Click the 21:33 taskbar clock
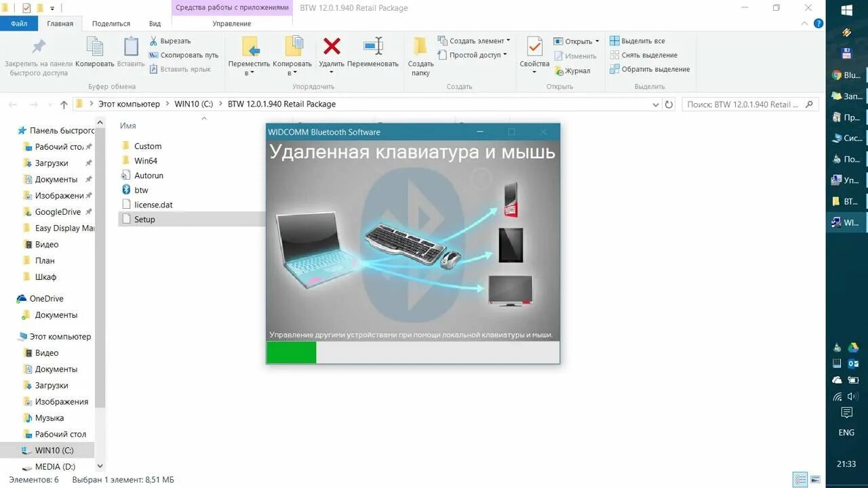This screenshot has width=868, height=488. [x=846, y=464]
